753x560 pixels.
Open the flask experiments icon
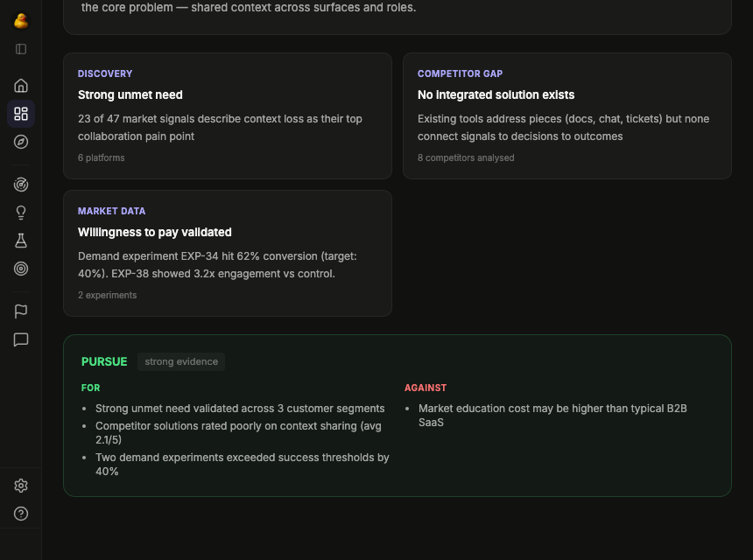(21, 241)
